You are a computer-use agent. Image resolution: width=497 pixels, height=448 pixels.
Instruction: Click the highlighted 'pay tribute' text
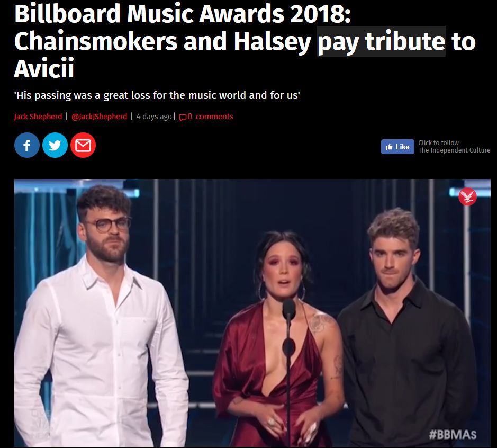[x=381, y=41]
